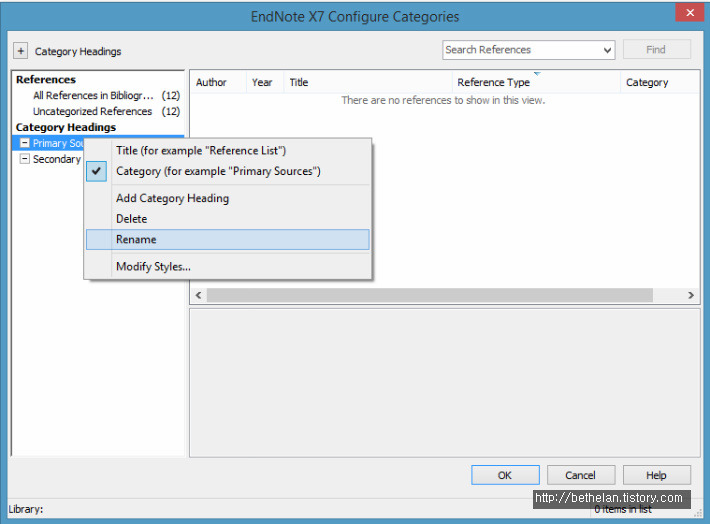Open Modify Styles... from context menu
710x524 pixels.
tap(228, 266)
